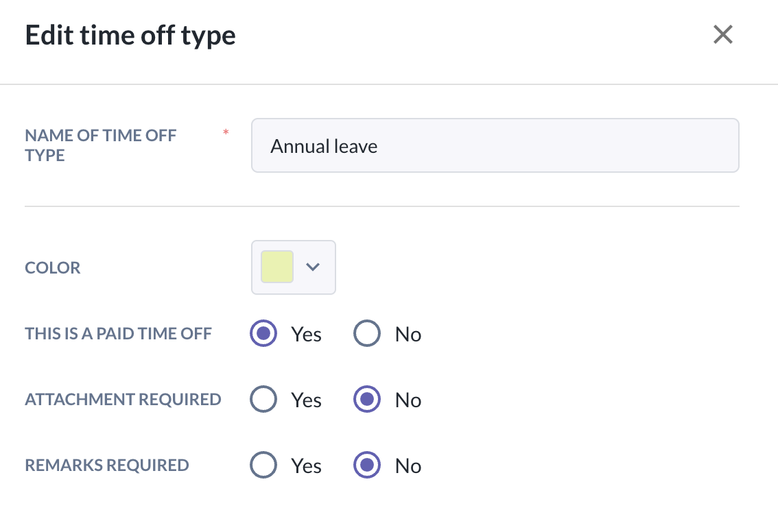Click the "No" text in attachment required row

(408, 400)
